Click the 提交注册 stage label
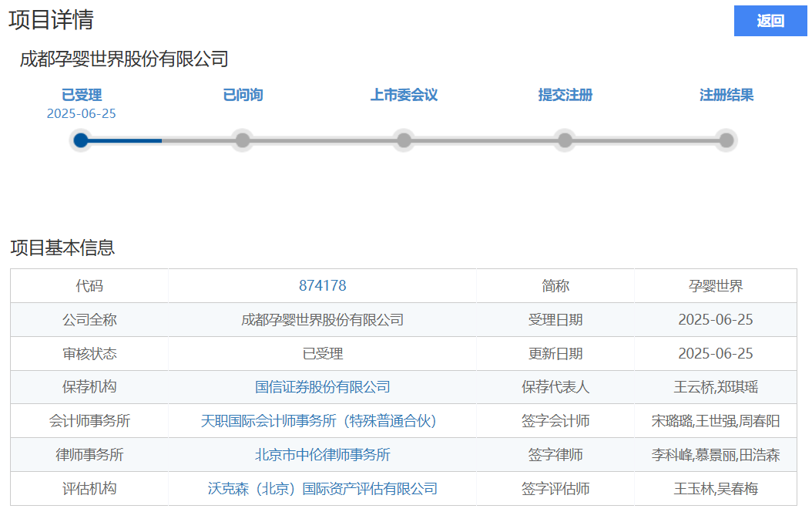 click(x=565, y=95)
